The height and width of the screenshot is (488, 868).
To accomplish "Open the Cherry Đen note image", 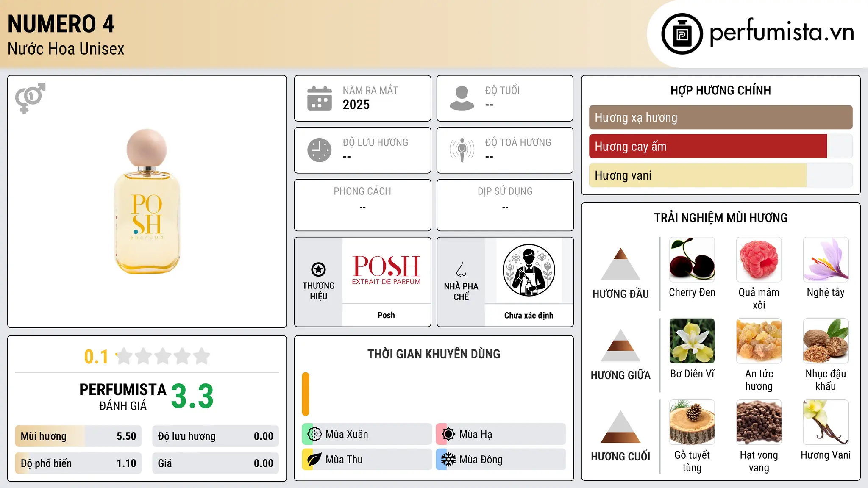I will [x=692, y=260].
